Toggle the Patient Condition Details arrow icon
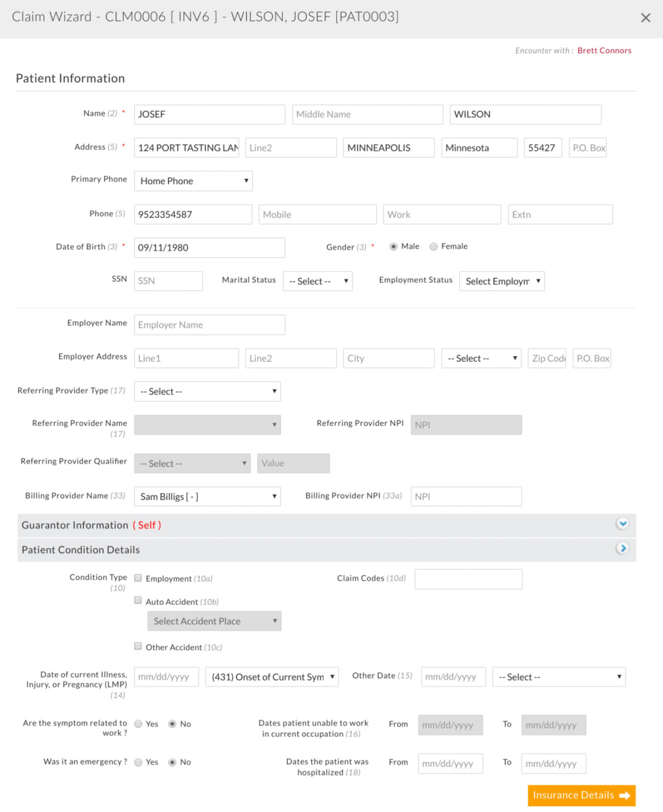Screen dimensions: 663x812 click(x=622, y=548)
